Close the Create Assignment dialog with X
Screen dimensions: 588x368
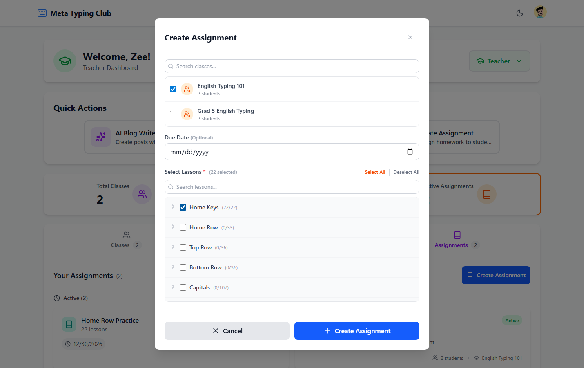click(x=410, y=37)
